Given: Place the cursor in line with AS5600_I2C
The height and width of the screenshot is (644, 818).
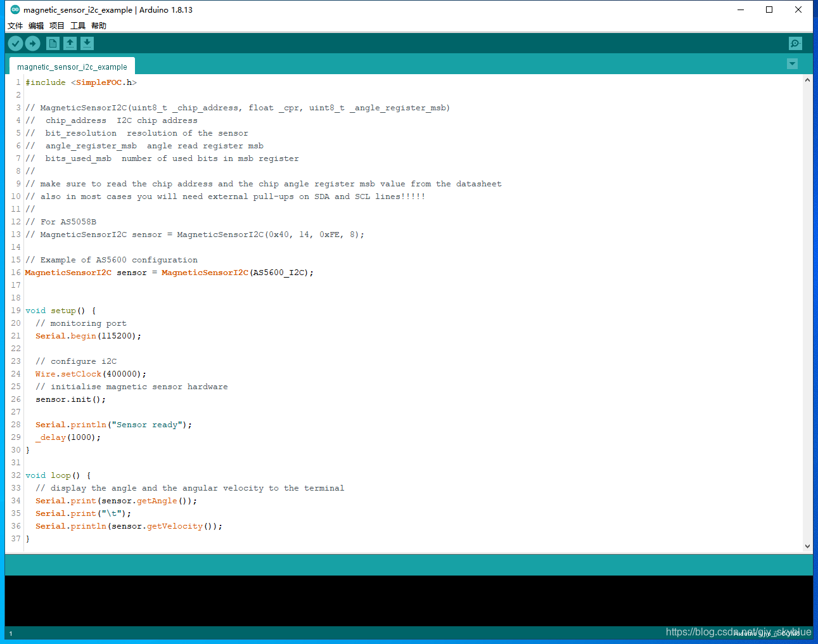Looking at the screenshot, I should tap(169, 273).
